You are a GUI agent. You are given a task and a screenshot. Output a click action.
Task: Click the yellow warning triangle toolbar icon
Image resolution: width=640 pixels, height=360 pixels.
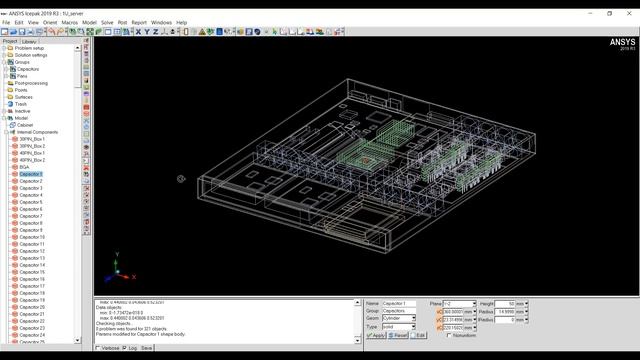(x=202, y=31)
